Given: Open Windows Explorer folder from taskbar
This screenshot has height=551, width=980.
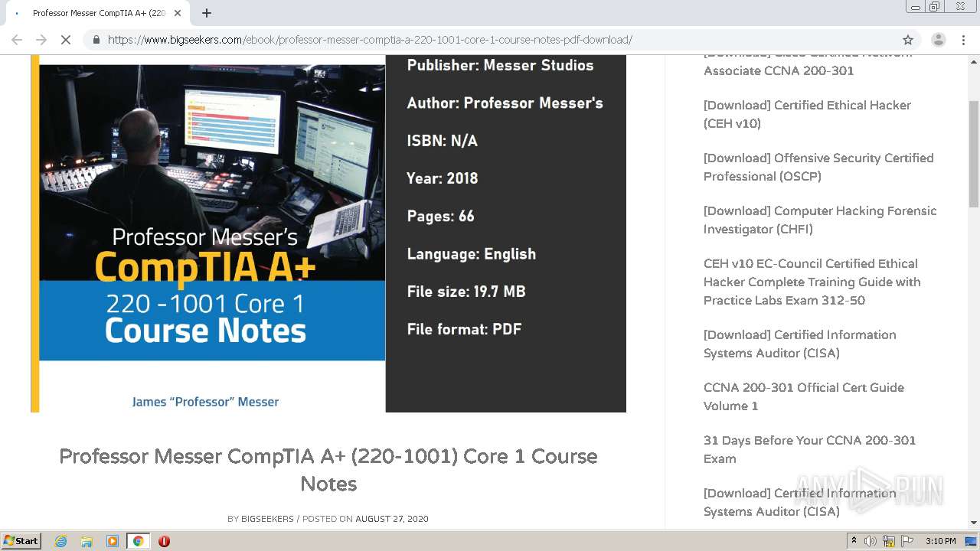Looking at the screenshot, I should coord(87,541).
